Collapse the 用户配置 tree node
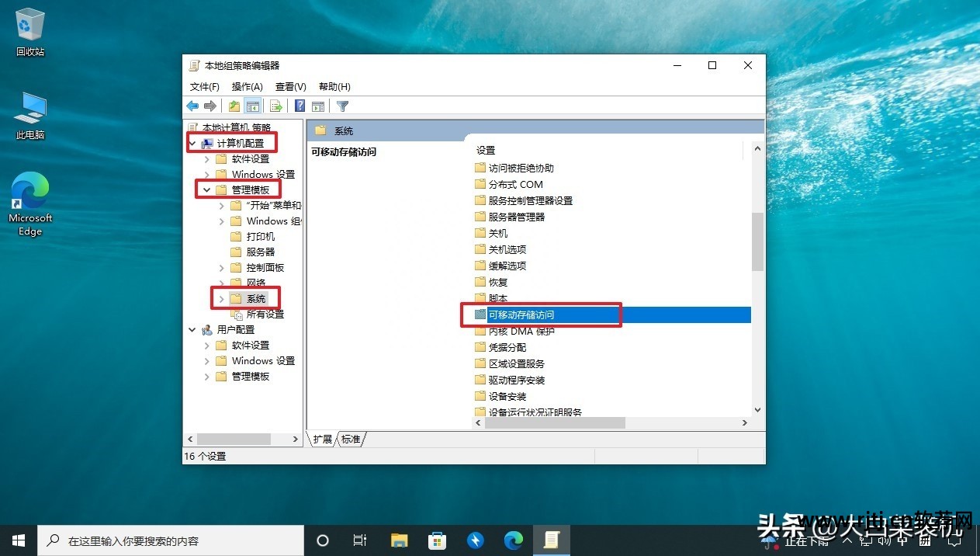Image resolution: width=980 pixels, height=556 pixels. pyautogui.click(x=192, y=330)
